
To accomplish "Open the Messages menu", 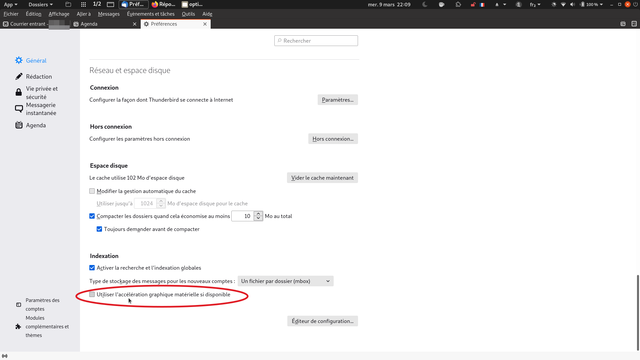I will pos(109,14).
